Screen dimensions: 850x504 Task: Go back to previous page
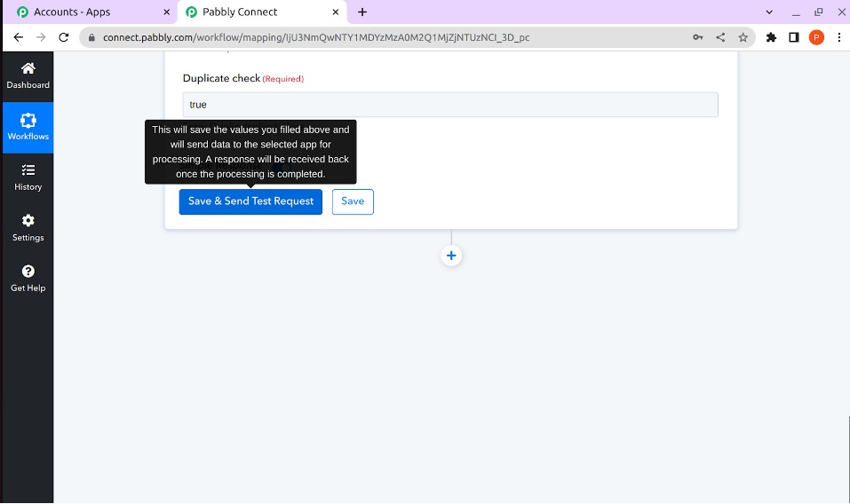pyautogui.click(x=18, y=37)
